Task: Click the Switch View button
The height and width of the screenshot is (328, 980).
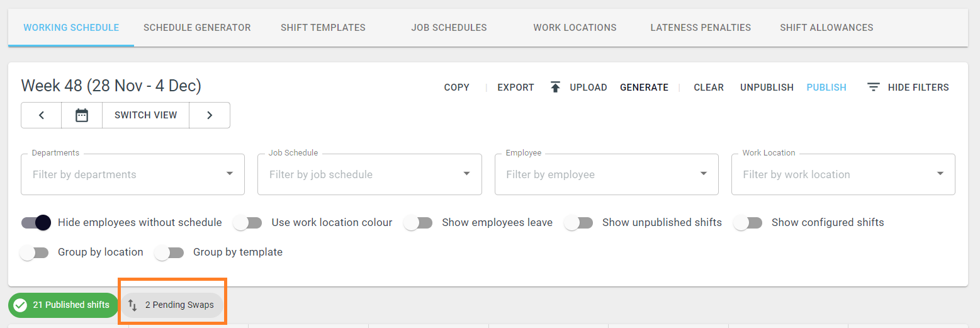Action: [146, 115]
